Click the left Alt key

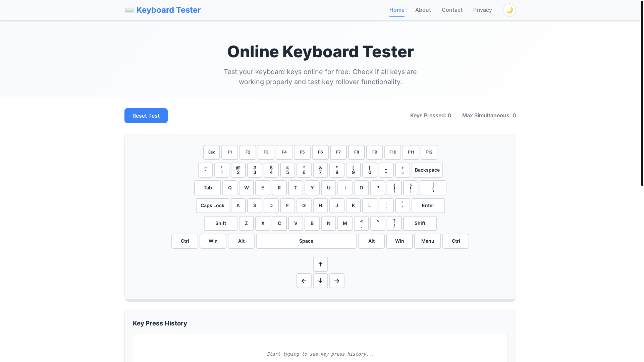click(241, 241)
